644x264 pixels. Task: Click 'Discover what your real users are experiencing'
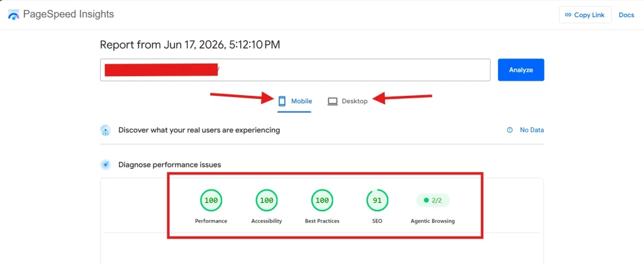click(x=199, y=130)
